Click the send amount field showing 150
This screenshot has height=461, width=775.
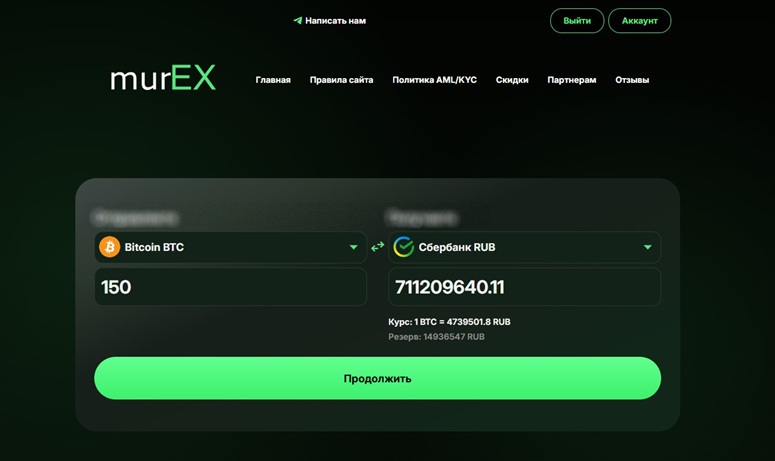pyautogui.click(x=230, y=287)
